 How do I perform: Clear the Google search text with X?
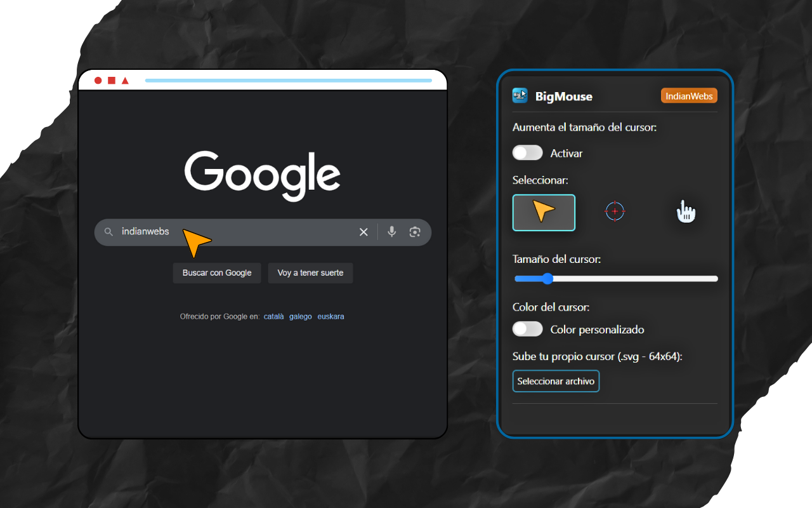363,232
